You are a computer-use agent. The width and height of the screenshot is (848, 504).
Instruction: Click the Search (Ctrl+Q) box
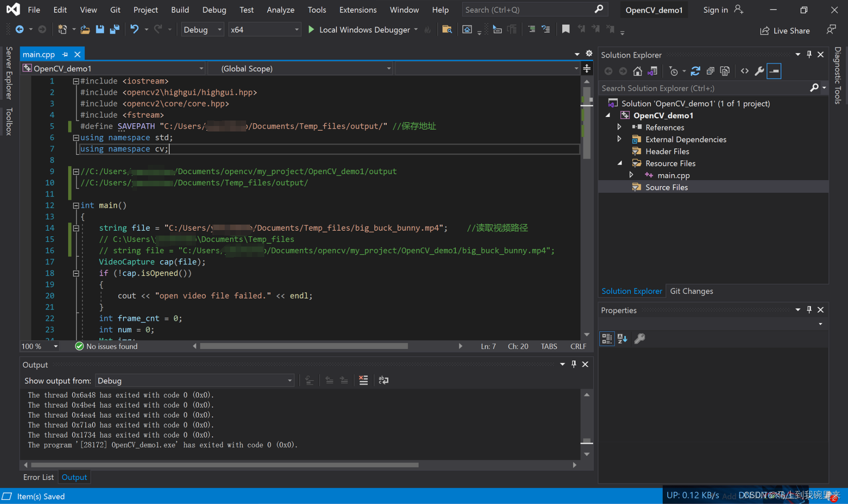pos(534,10)
